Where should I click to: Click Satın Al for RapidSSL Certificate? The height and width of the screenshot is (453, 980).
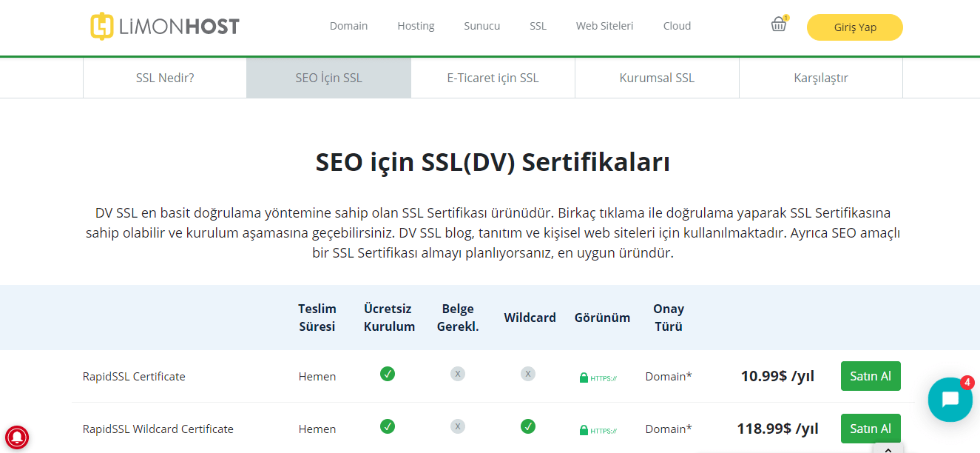coord(871,376)
